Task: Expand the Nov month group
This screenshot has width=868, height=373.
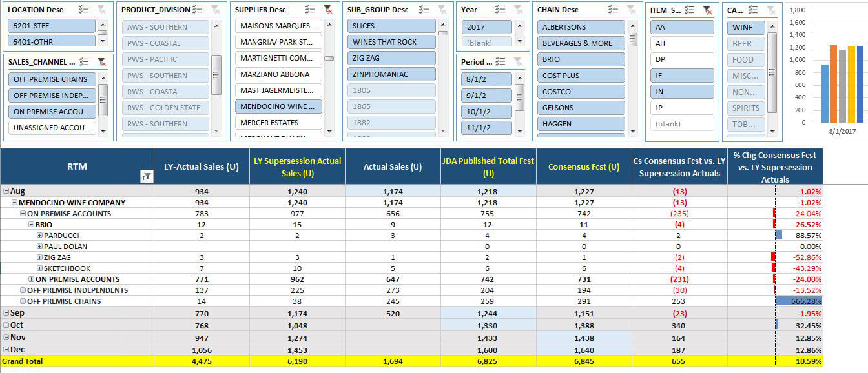Action: pos(6,338)
